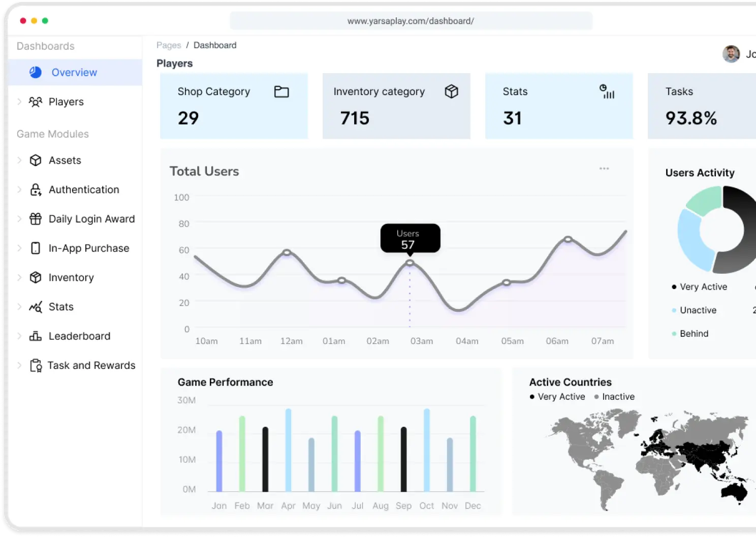This screenshot has width=756, height=537.
Task: Click the box icon on Inventory category card
Action: coord(451,91)
